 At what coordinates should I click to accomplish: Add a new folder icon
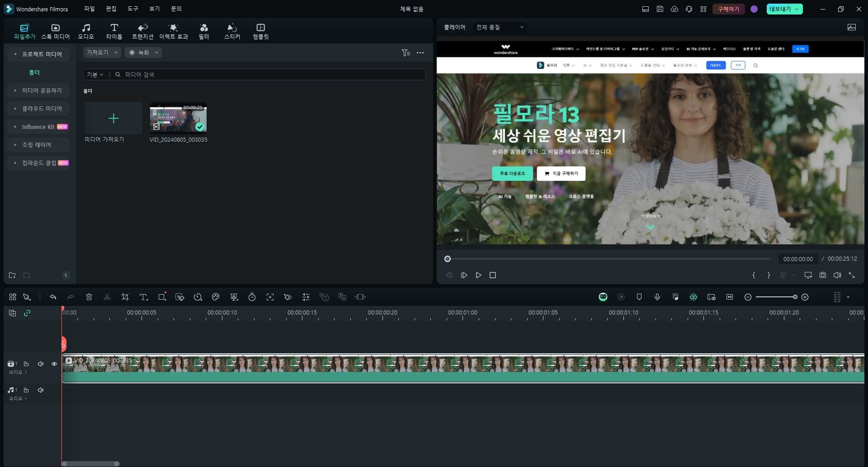12,275
